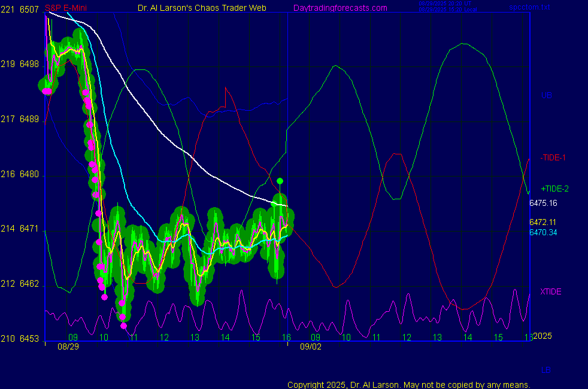Viewport: 588px width, 389px height.
Task: Select the white 6475.16 price value
Action: [x=542, y=203]
